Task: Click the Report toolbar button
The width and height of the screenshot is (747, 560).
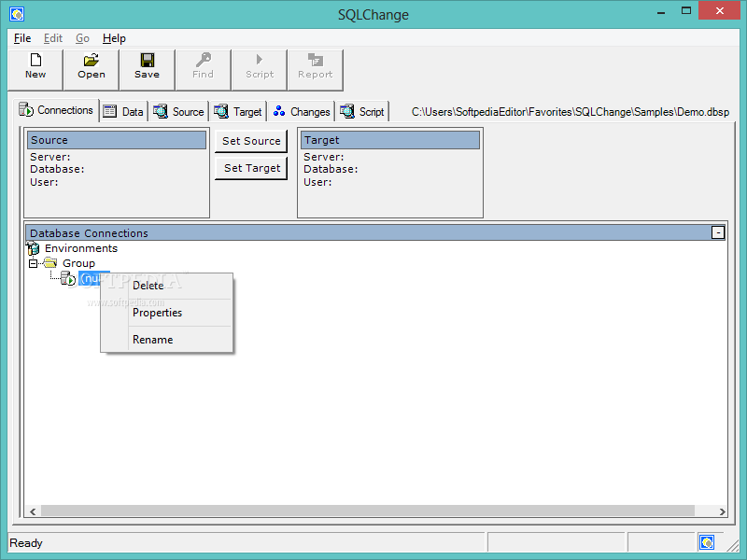Action: 315,69
